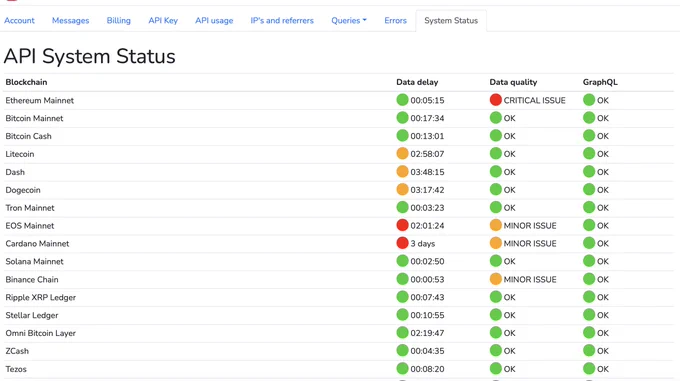Screen dimensions: 680x381
Task: Select the System Status tab
Action: click(451, 20)
